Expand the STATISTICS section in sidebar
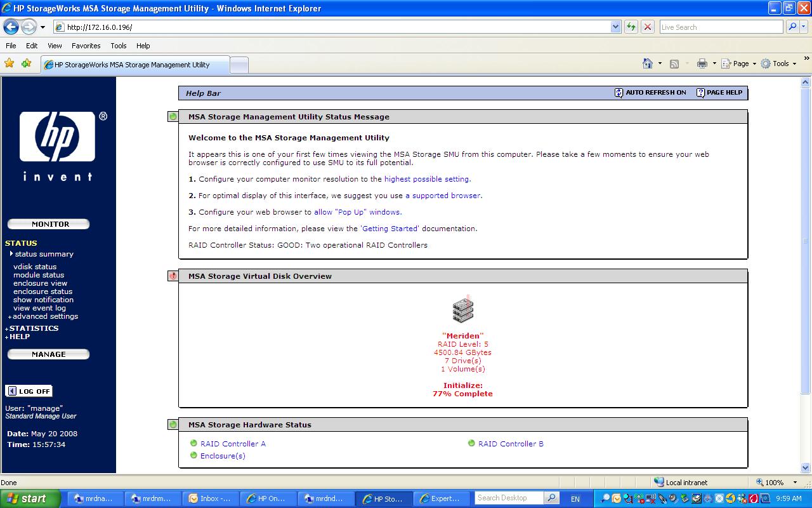The width and height of the screenshot is (812, 508). (x=34, y=328)
